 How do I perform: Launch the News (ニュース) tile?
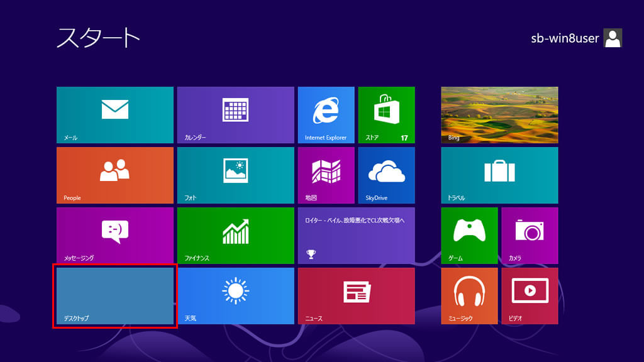[x=356, y=295]
